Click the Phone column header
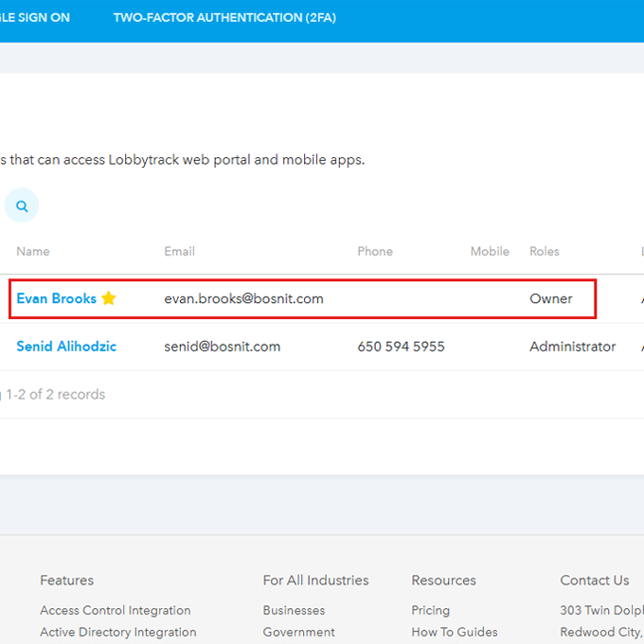 coord(375,251)
